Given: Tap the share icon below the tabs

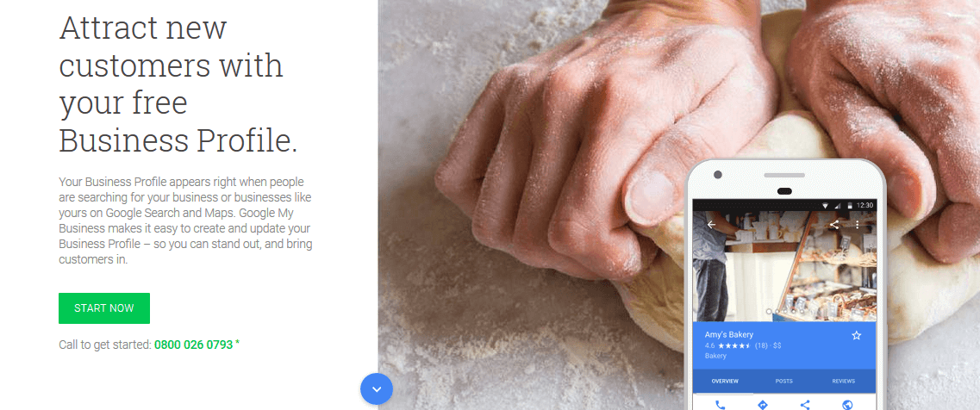Looking at the screenshot, I should [805, 404].
